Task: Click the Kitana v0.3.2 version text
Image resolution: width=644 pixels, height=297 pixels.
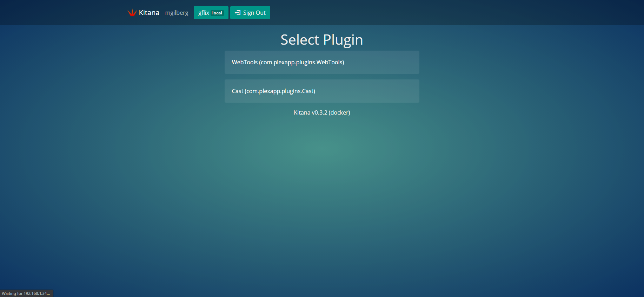Action: pyautogui.click(x=311, y=112)
